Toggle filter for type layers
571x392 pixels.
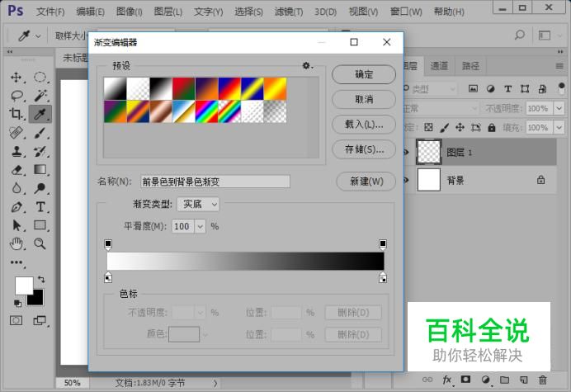coord(507,88)
